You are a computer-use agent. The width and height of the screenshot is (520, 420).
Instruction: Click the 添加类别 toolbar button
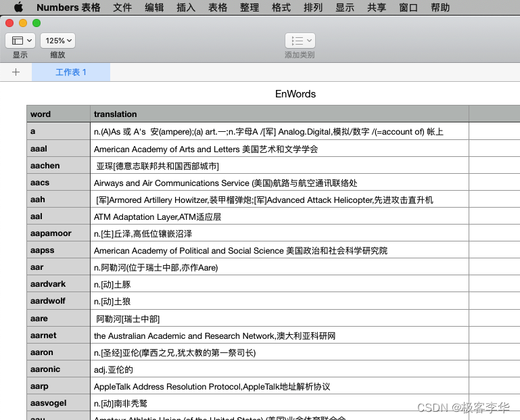[300, 41]
